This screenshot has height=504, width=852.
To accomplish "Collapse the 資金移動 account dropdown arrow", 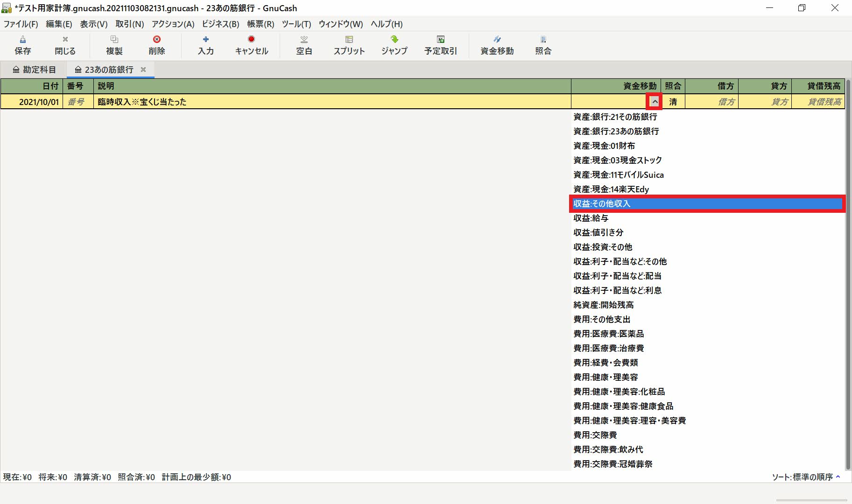I will [655, 101].
